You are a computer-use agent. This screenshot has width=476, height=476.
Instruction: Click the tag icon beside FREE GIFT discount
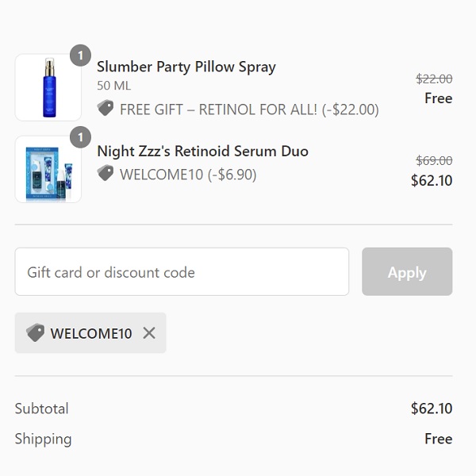point(106,109)
